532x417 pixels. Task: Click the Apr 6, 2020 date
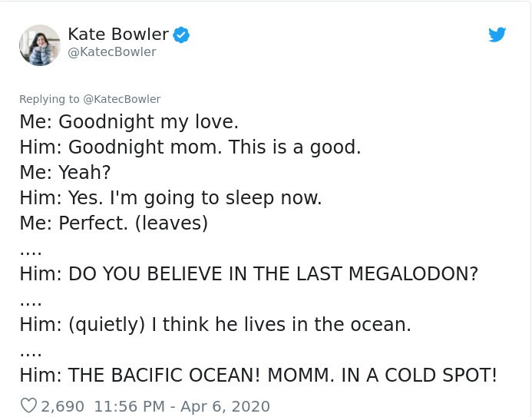(x=226, y=405)
